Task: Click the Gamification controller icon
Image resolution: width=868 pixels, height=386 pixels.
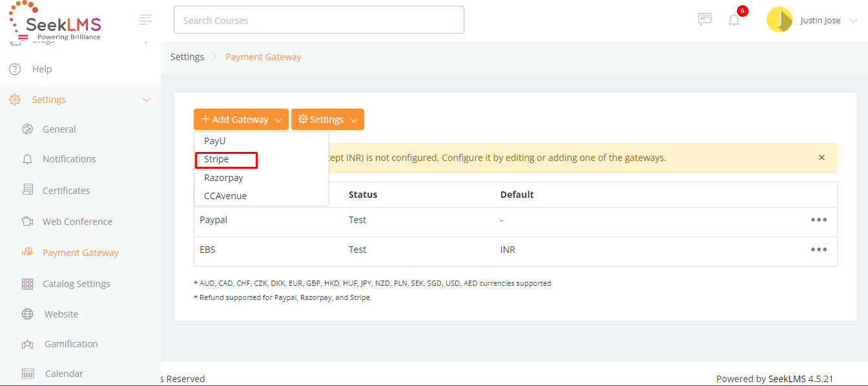Action: [27, 344]
